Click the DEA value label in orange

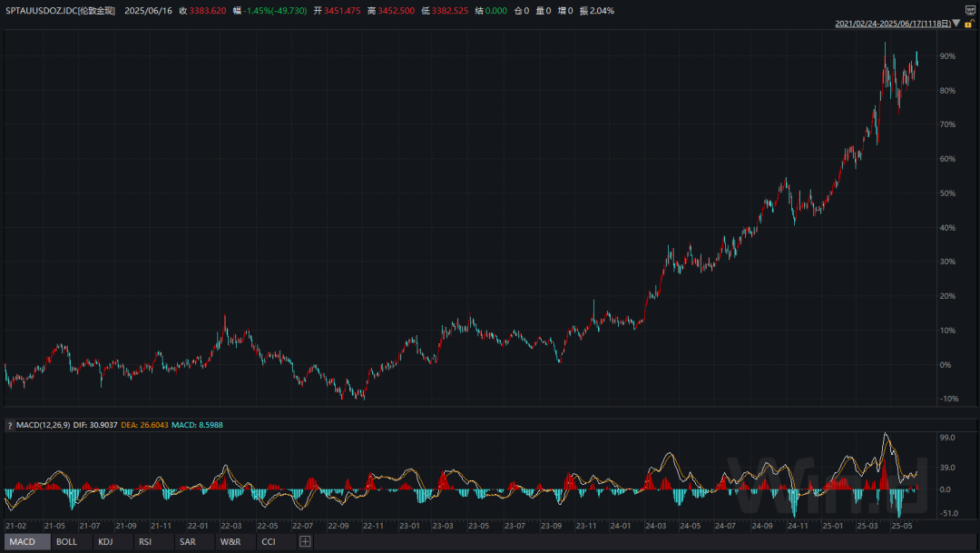click(x=143, y=425)
